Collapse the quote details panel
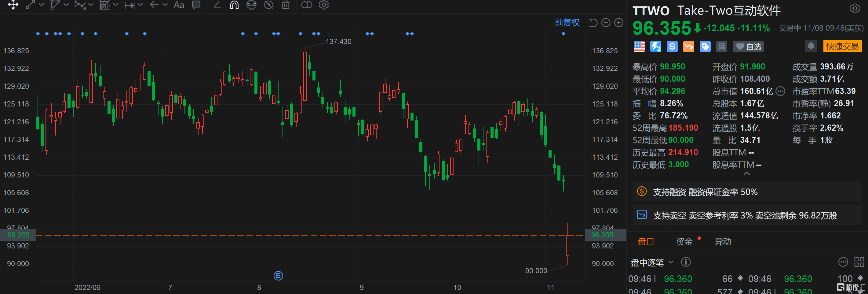The image size is (868, 294). (747, 173)
